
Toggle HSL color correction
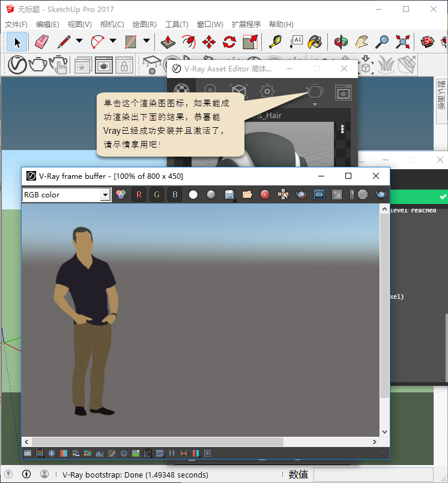(x=76, y=453)
